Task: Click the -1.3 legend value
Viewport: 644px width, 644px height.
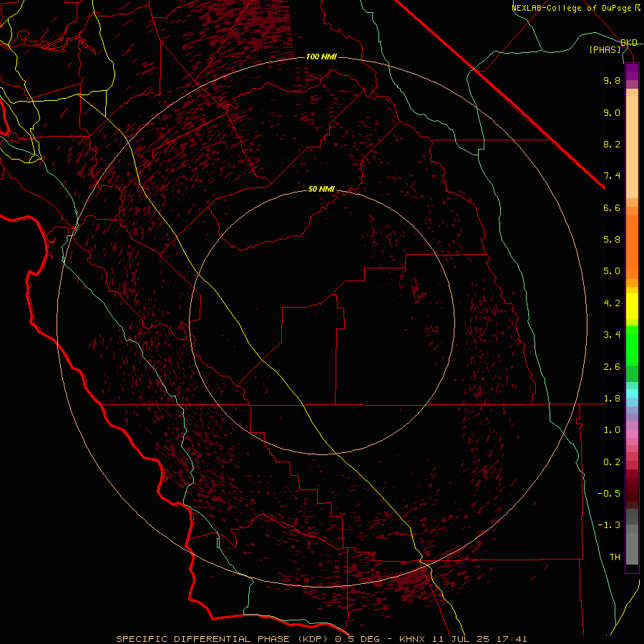Action: pyautogui.click(x=609, y=525)
